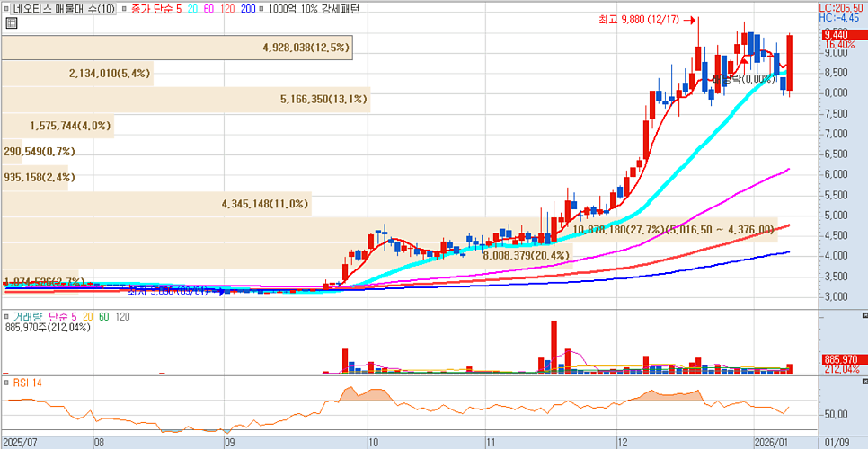868x449 pixels.
Task: Close the volume (거래량) panel via its corner icon
Action: coord(864,315)
